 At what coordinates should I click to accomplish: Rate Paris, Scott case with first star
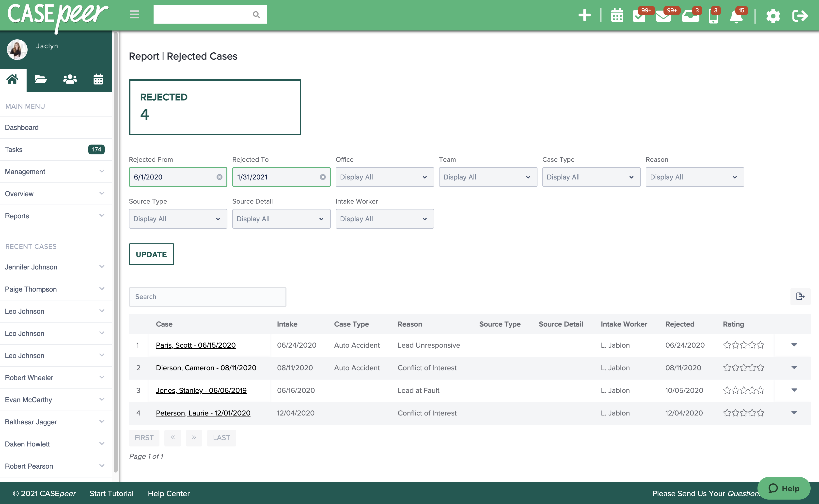[727, 345]
